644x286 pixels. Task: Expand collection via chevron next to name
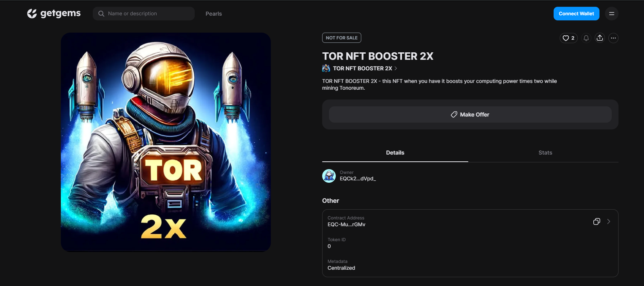click(x=396, y=68)
